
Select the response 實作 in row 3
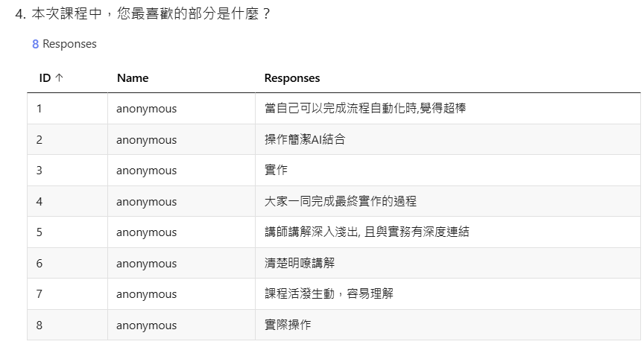tap(276, 171)
